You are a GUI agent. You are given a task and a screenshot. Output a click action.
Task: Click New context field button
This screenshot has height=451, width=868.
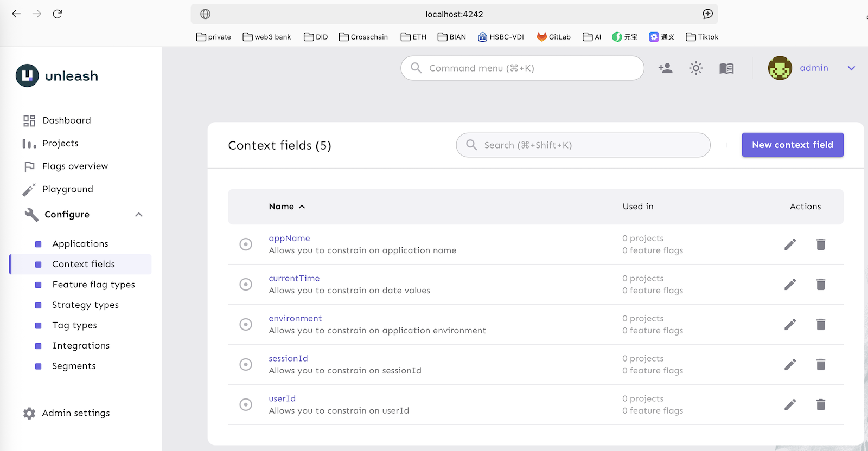click(x=792, y=145)
